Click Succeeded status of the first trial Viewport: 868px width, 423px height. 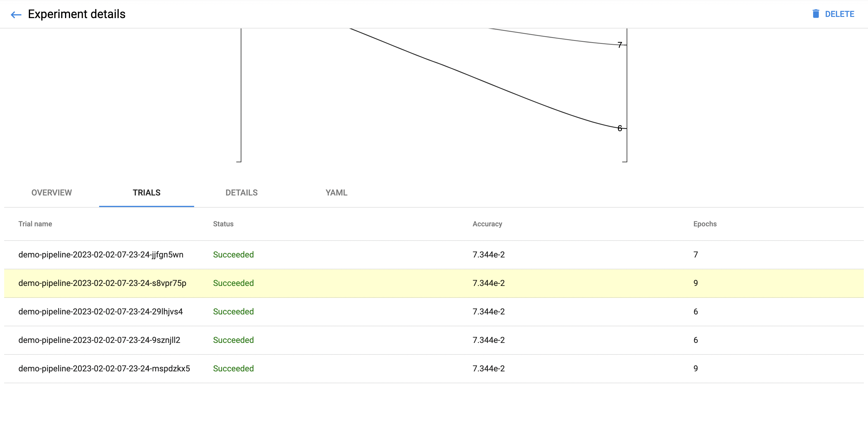(x=233, y=255)
